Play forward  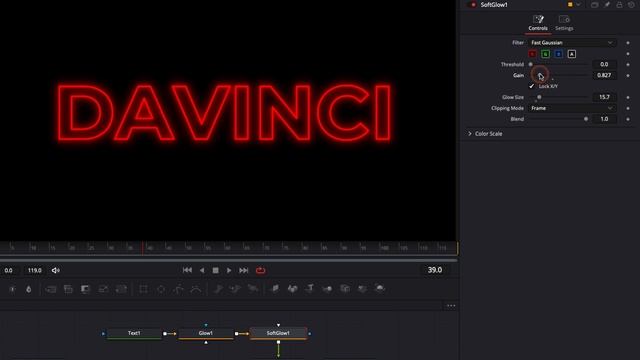pyautogui.click(x=229, y=270)
